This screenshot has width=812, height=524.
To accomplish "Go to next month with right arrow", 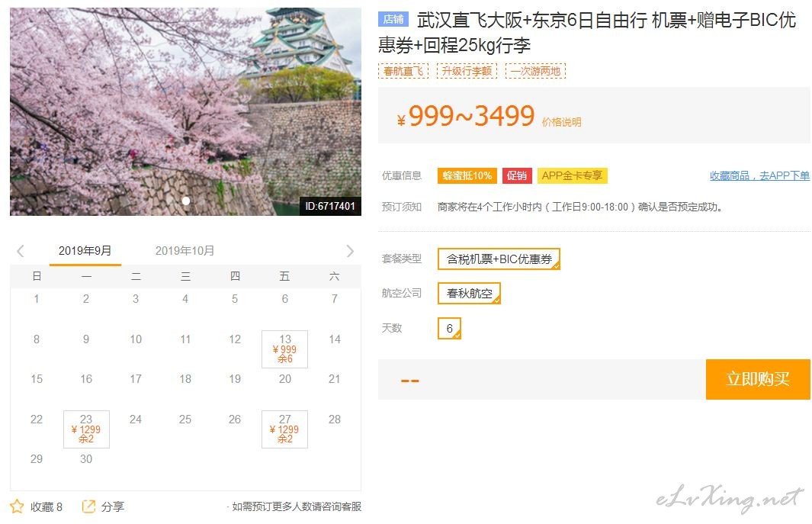I will coord(350,252).
